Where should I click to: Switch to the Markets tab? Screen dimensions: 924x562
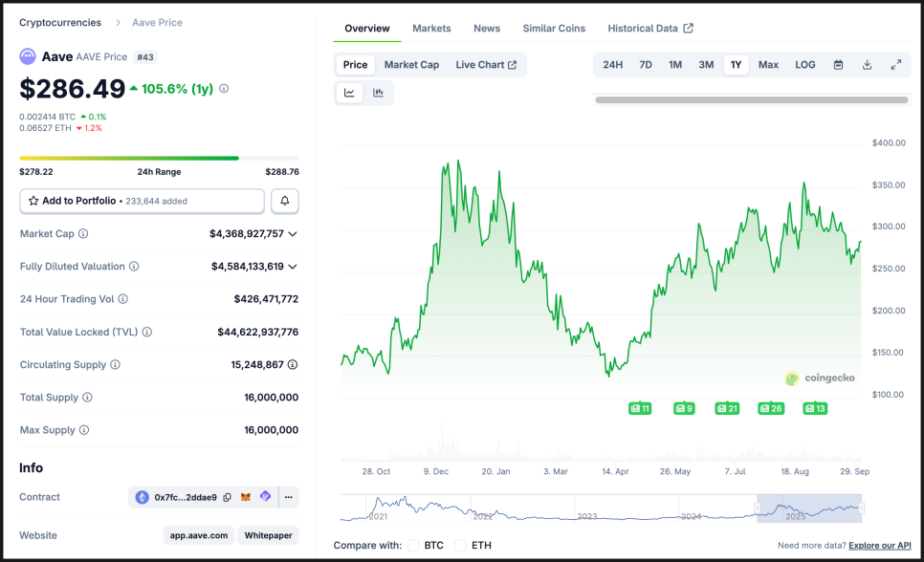click(431, 29)
